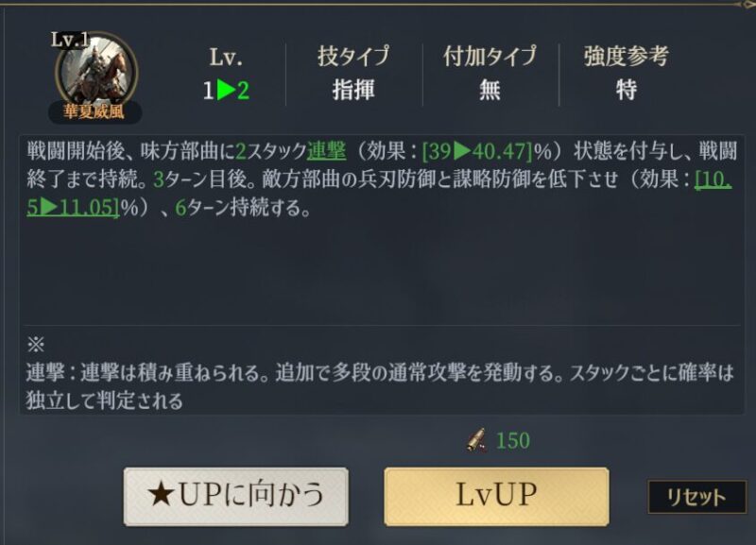Click the 150 cost number
This screenshot has width=756, height=545.
pyautogui.click(x=513, y=440)
